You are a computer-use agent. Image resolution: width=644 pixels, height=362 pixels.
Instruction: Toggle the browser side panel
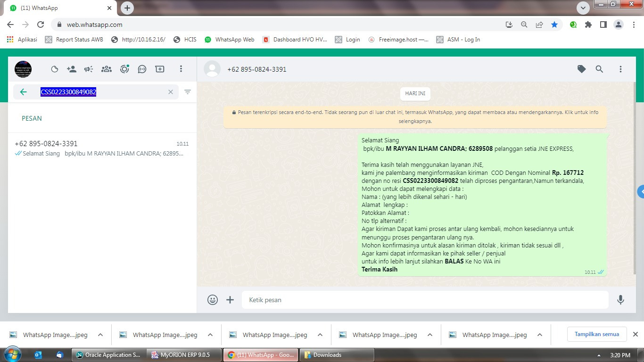(603, 25)
